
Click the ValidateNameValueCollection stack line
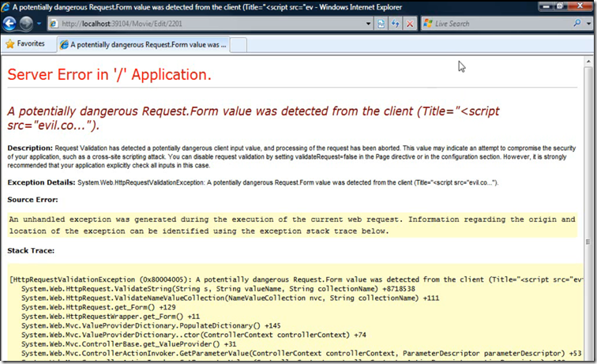[x=231, y=298]
